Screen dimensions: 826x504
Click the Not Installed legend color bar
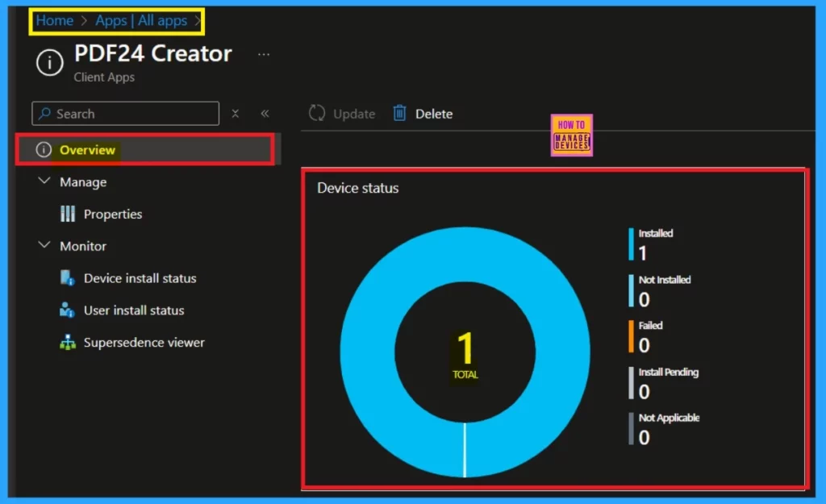pos(631,290)
